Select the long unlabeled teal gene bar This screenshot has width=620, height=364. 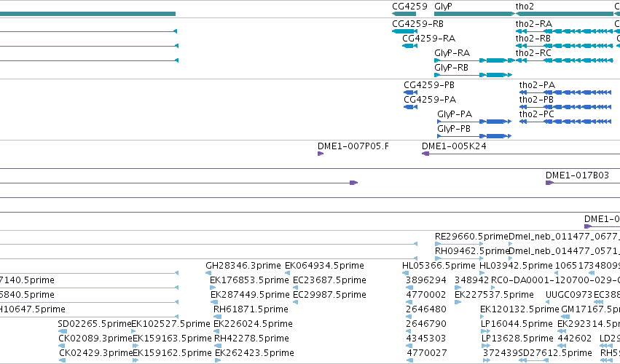pos(87,14)
